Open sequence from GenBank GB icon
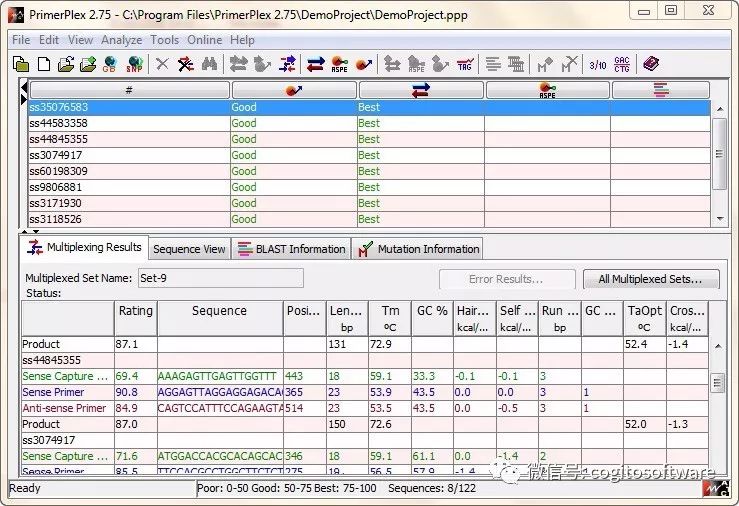 110,64
